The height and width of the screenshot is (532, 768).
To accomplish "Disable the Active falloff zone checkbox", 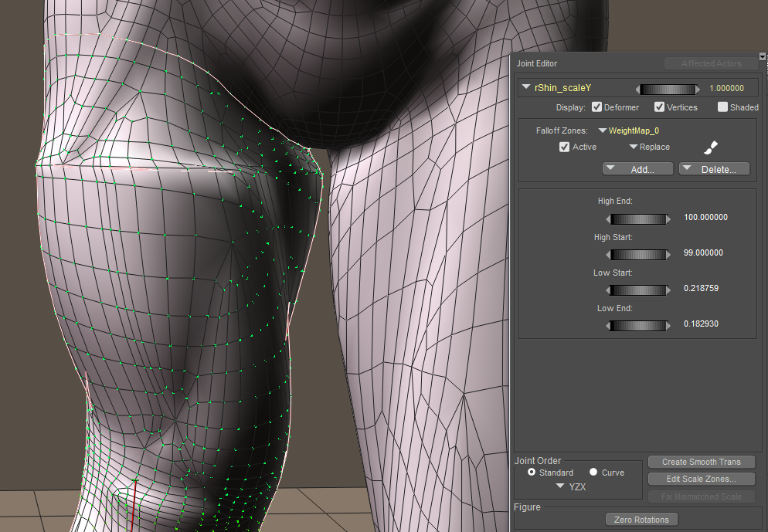I will tap(564, 147).
